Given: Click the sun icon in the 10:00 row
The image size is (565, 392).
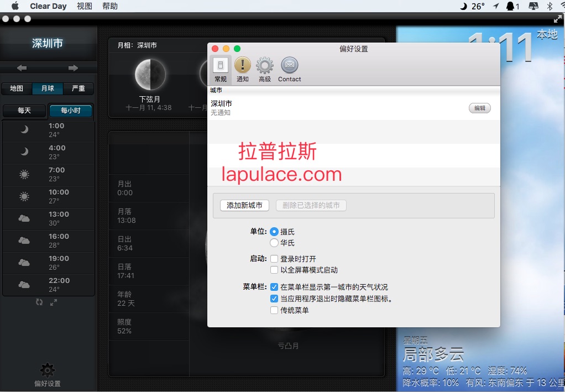Looking at the screenshot, I should click(24, 196).
